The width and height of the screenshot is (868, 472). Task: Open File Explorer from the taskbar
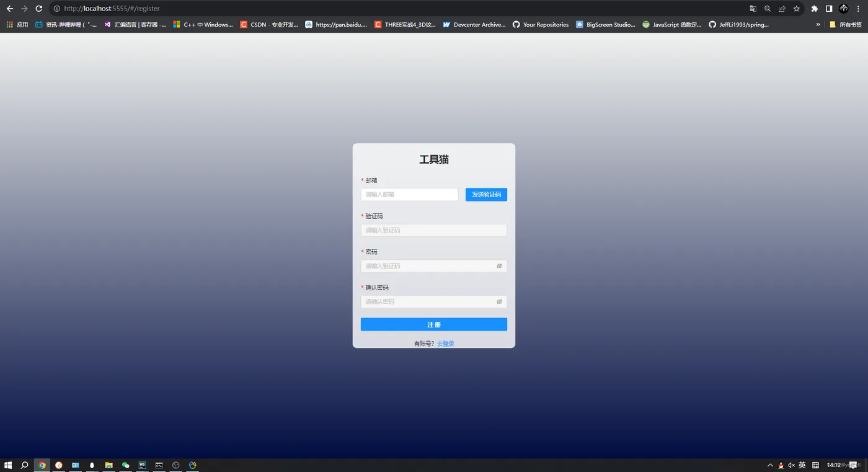[x=109, y=465]
